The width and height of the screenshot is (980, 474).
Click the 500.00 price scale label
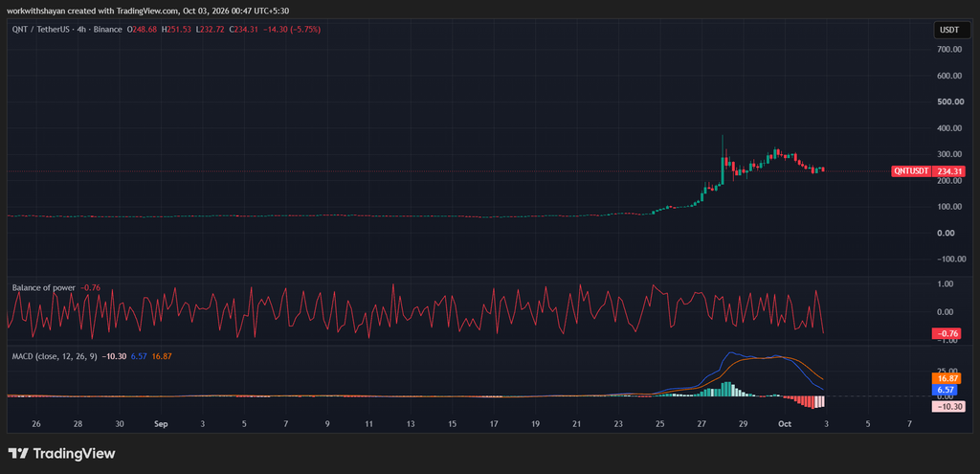click(948, 102)
